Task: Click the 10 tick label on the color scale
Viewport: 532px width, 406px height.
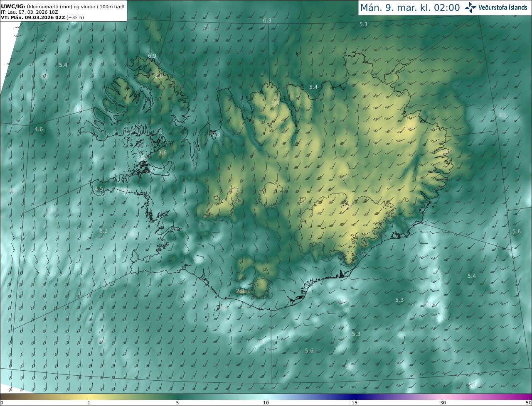Action: click(x=266, y=403)
